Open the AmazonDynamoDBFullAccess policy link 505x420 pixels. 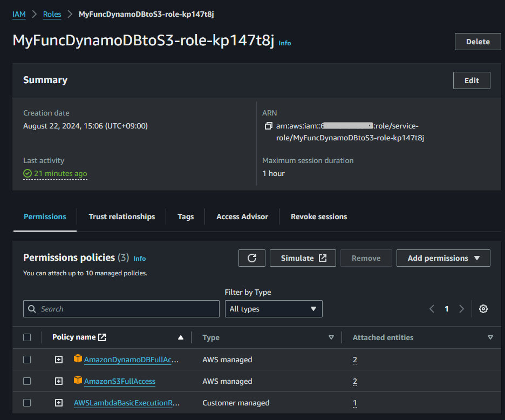(131, 360)
